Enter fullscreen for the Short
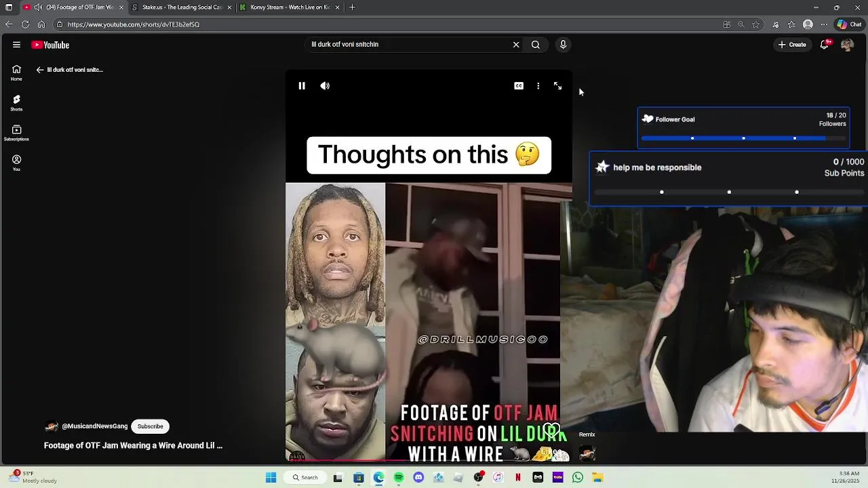 coord(557,86)
